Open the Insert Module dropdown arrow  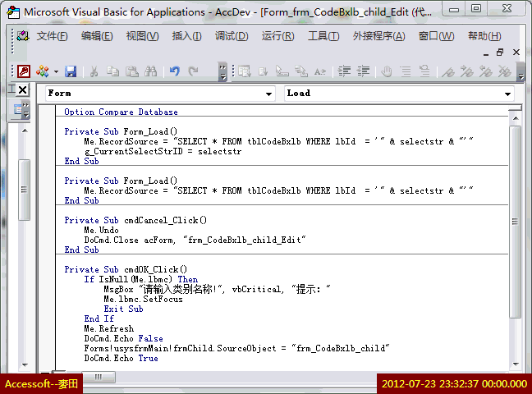coord(56,71)
